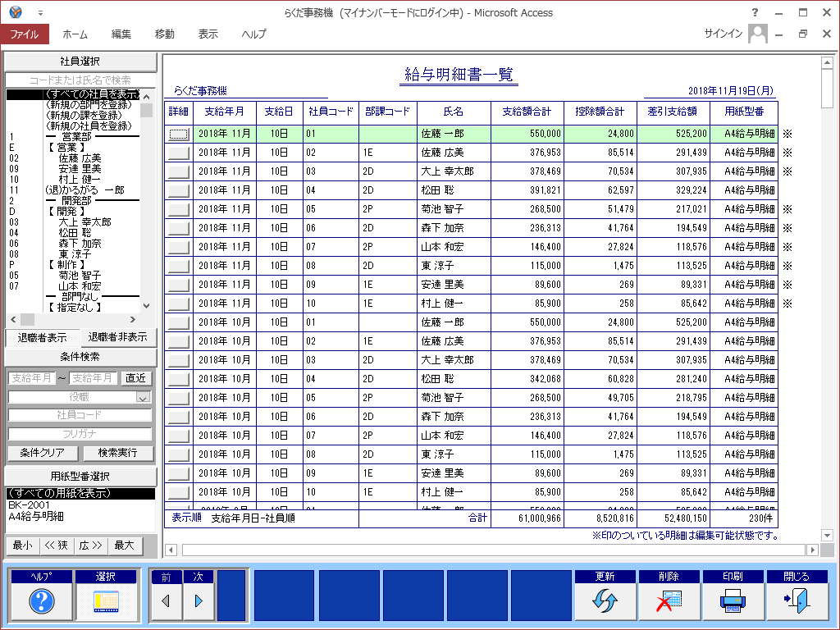Go to next record with 次 arrow
Screen dimensions: 840x630
click(199, 601)
